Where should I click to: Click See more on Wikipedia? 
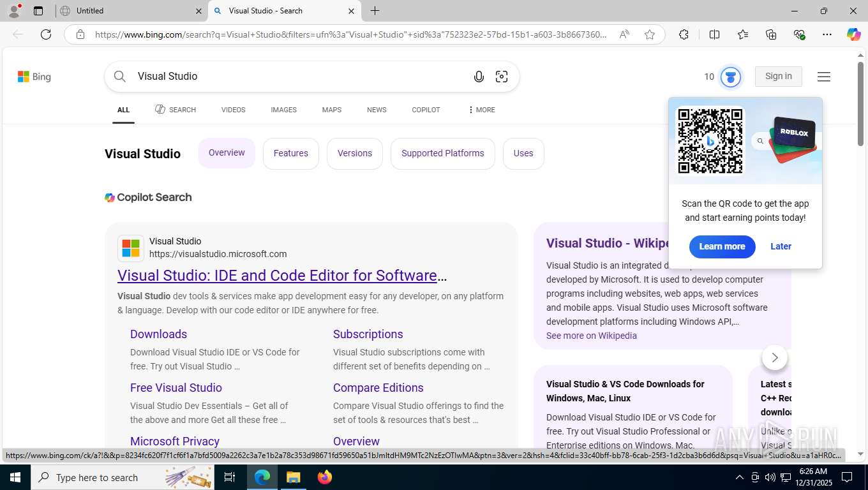tap(592, 336)
